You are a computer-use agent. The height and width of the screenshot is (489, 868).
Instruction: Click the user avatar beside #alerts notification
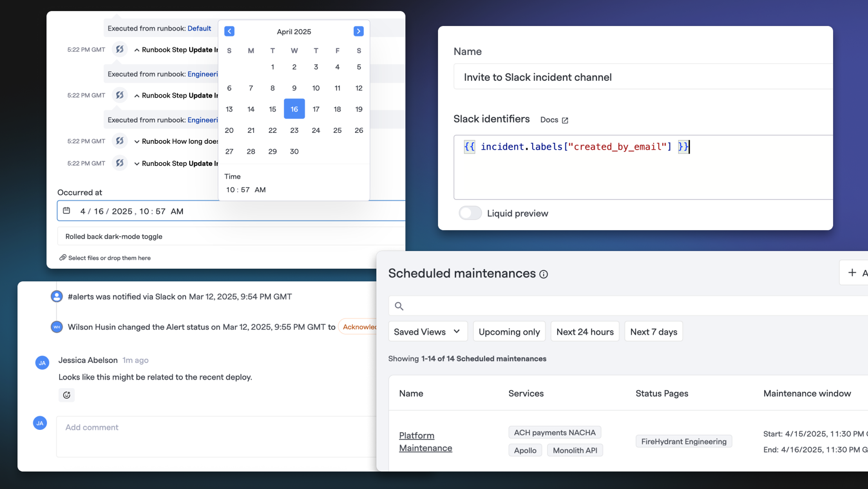57,296
